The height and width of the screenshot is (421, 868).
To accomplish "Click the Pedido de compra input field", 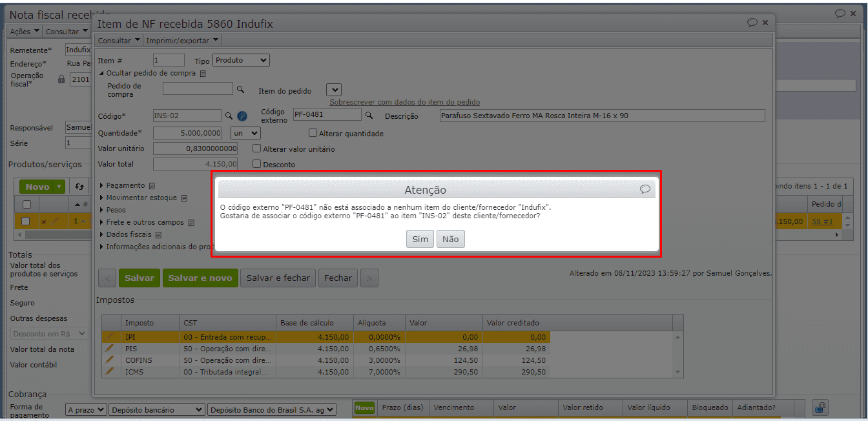I will [x=198, y=88].
